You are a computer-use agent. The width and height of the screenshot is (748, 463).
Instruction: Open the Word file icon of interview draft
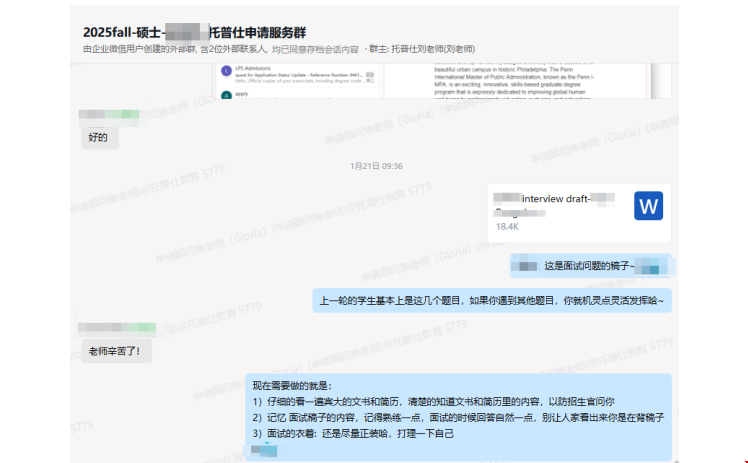648,206
